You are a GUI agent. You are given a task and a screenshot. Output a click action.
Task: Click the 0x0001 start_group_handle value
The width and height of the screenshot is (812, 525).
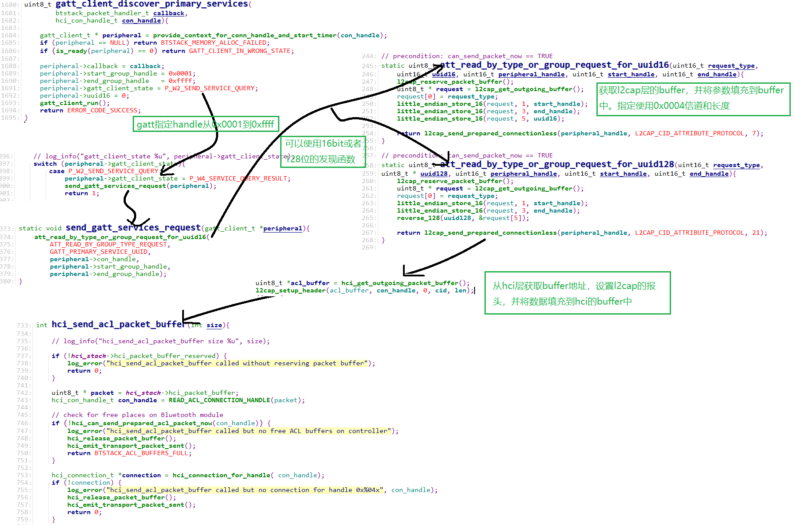180,74
